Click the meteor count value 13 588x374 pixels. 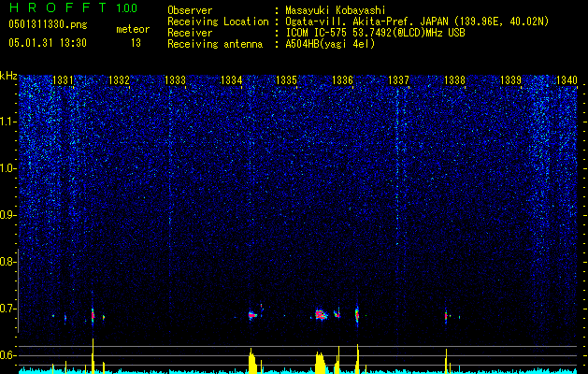136,43
